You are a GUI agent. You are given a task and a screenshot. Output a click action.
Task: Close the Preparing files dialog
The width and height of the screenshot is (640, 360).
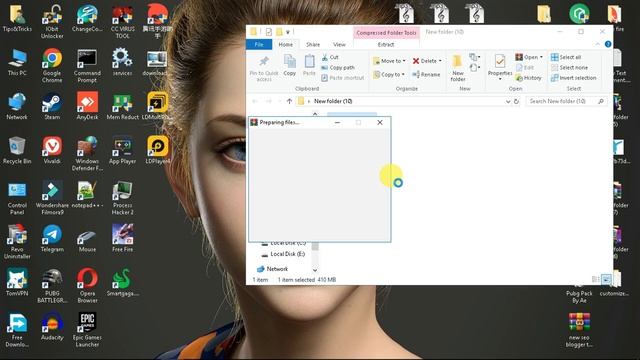[x=380, y=122]
